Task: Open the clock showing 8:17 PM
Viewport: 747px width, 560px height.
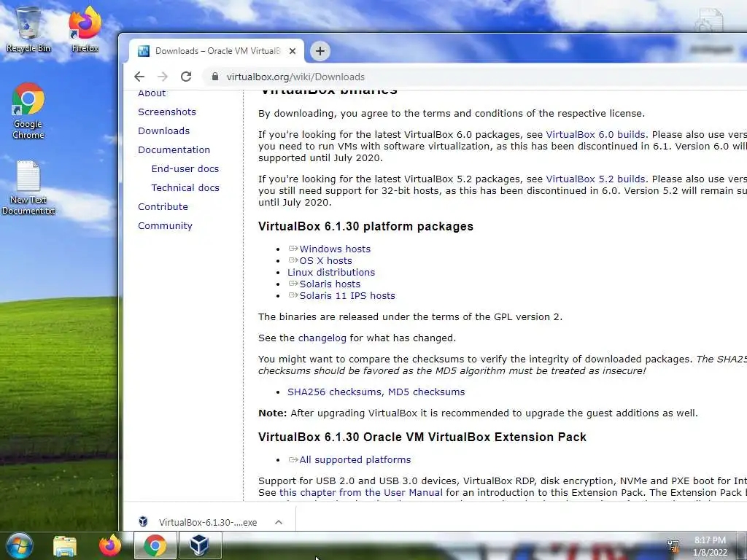Action: [710, 546]
